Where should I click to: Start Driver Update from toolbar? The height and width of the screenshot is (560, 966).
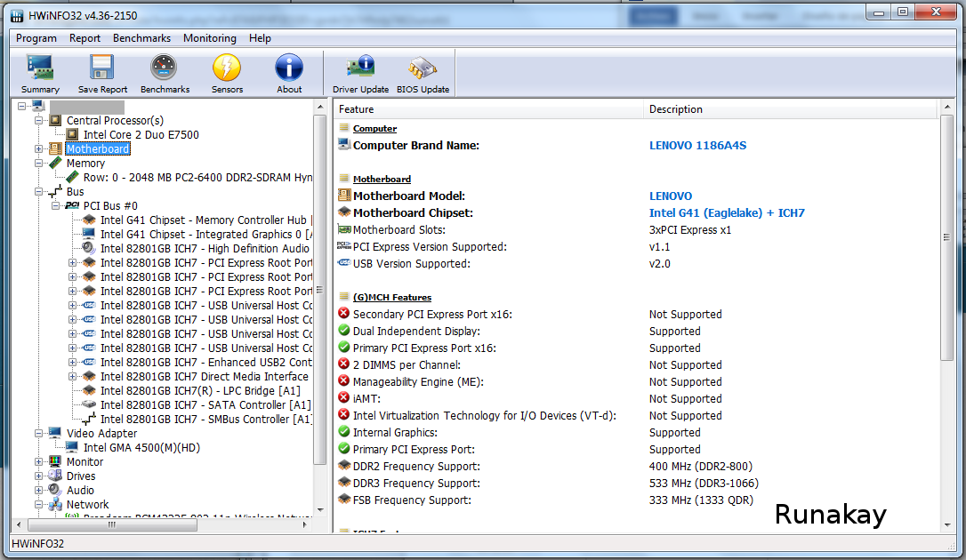coord(360,74)
